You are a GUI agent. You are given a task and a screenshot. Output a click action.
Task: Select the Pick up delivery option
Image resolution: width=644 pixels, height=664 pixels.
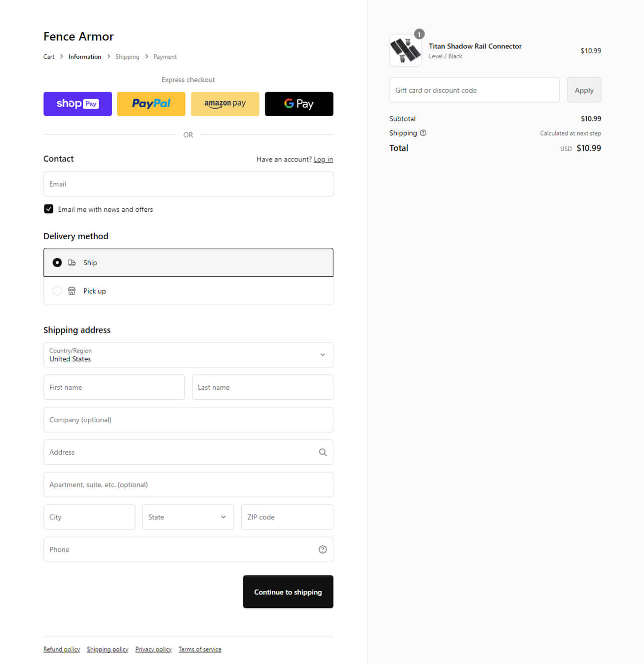57,291
